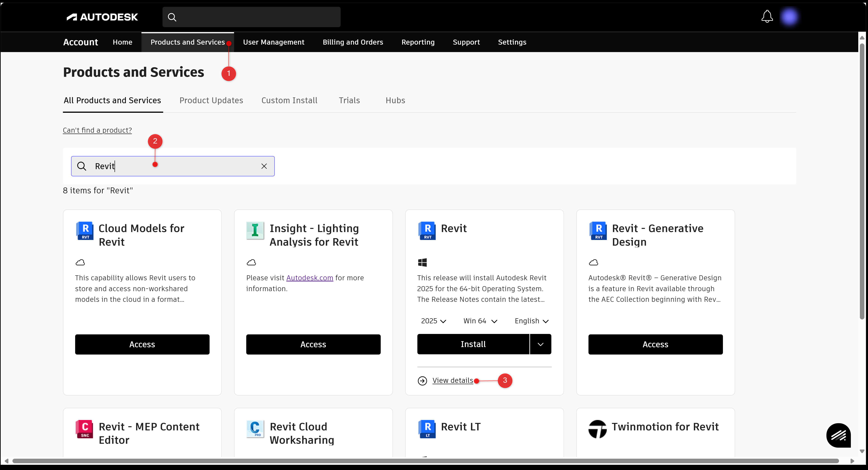868x470 pixels.
Task: Open the Install button's dropdown arrow
Action: pos(540,344)
